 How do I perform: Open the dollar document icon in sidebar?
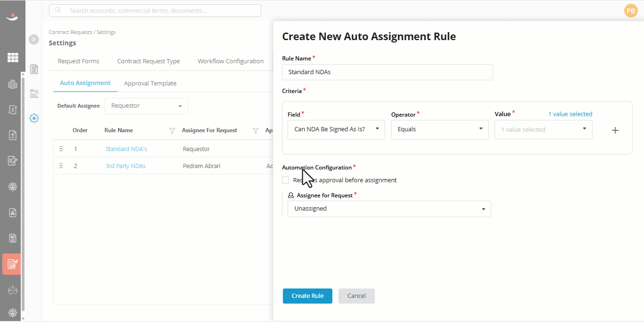(x=13, y=110)
